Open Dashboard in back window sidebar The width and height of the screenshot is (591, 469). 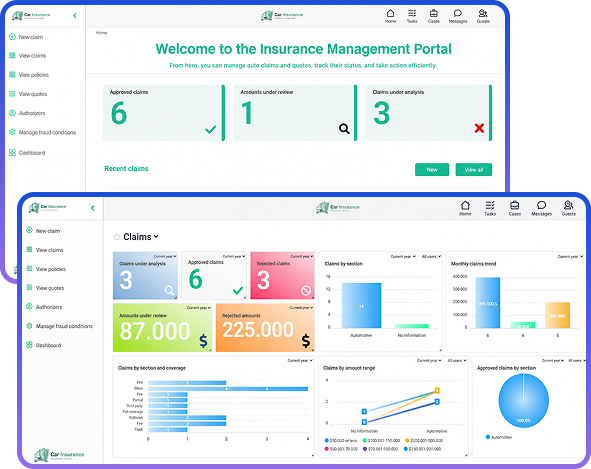pyautogui.click(x=27, y=153)
